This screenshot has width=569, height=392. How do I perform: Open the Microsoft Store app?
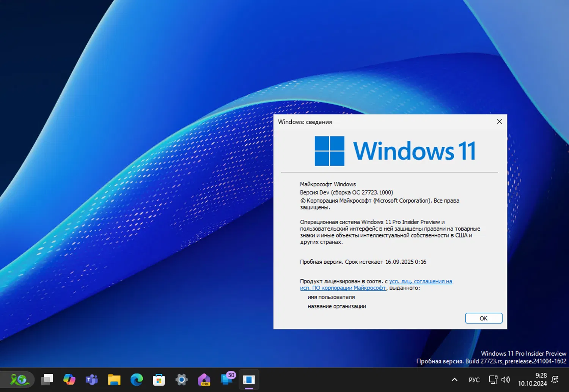pos(159,379)
